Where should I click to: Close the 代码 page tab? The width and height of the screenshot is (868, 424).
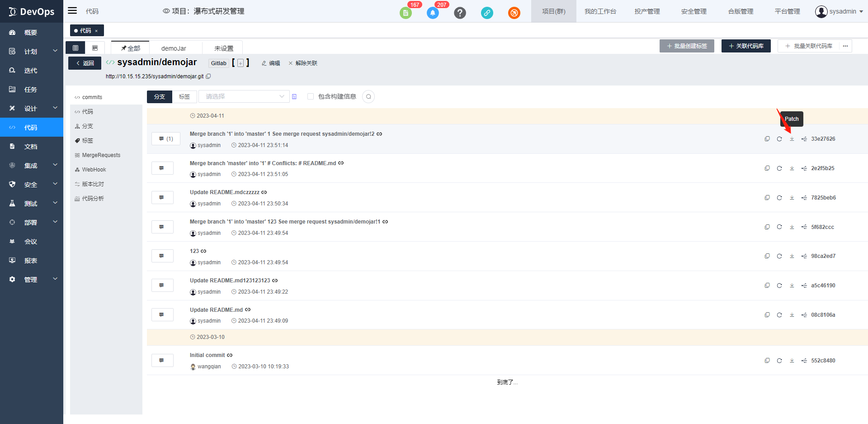[x=96, y=31]
